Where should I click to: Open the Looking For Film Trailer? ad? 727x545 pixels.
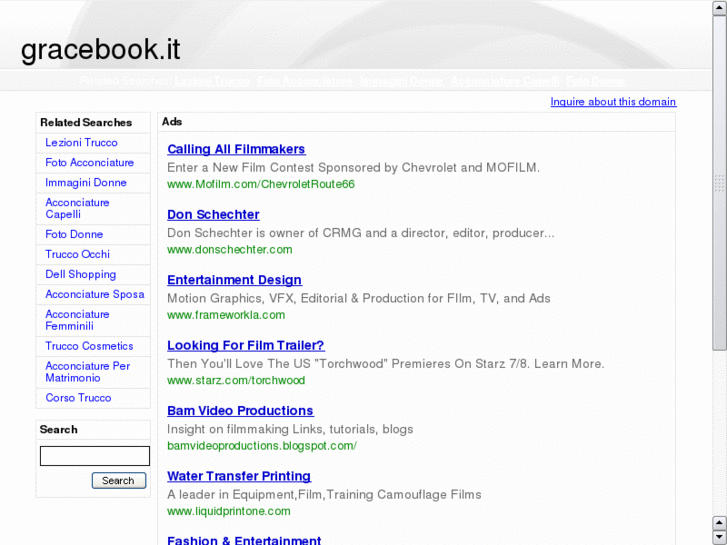click(x=246, y=345)
